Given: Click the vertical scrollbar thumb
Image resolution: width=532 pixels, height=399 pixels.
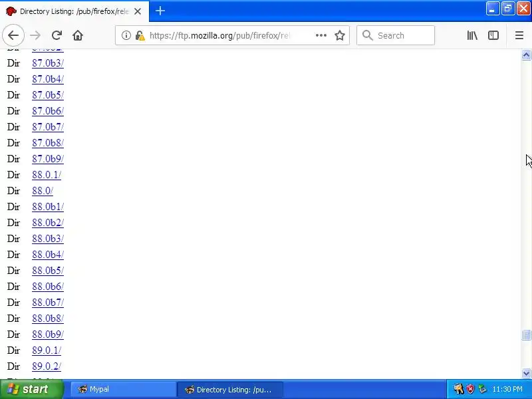Looking at the screenshot, I should click(526, 335).
